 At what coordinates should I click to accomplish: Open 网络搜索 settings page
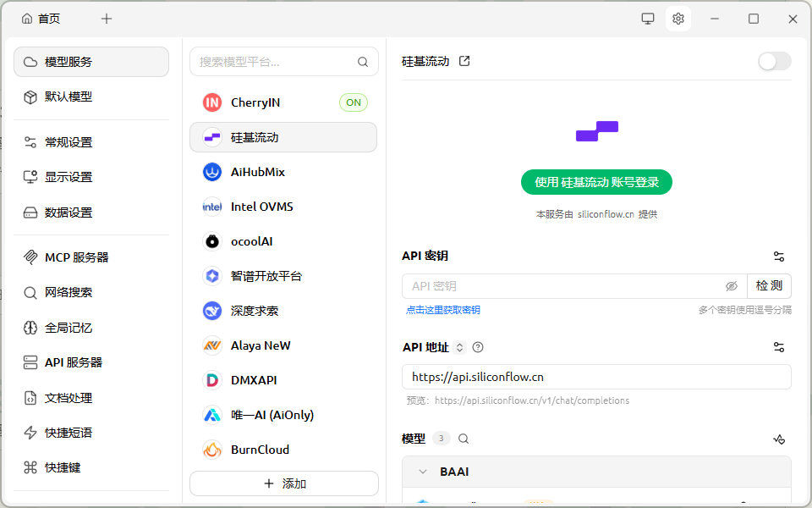(x=91, y=292)
